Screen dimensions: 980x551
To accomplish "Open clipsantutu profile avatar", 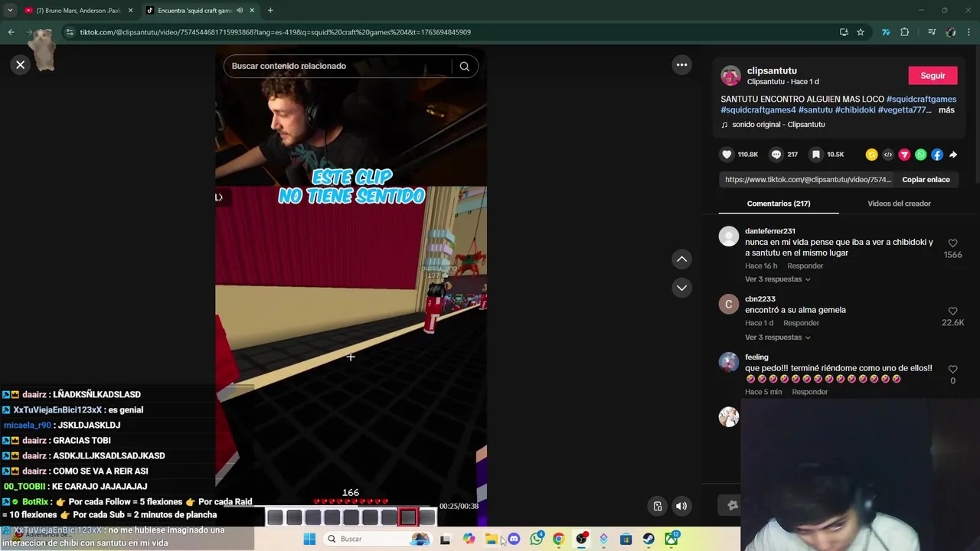I will tap(731, 76).
